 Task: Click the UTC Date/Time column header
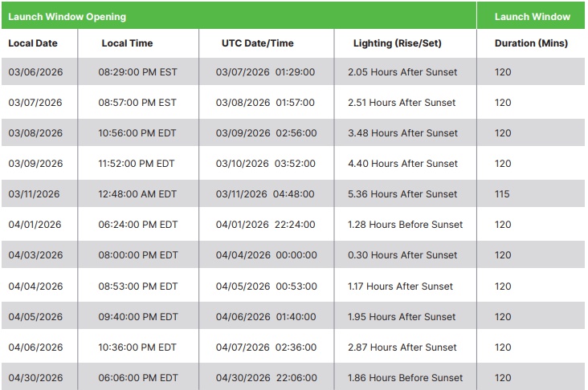click(x=257, y=43)
